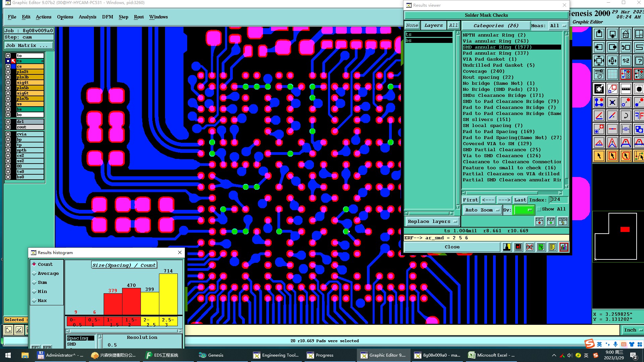644x362 pixels.
Task: Open the Auto Zoom dropdown
Action: click(x=482, y=210)
